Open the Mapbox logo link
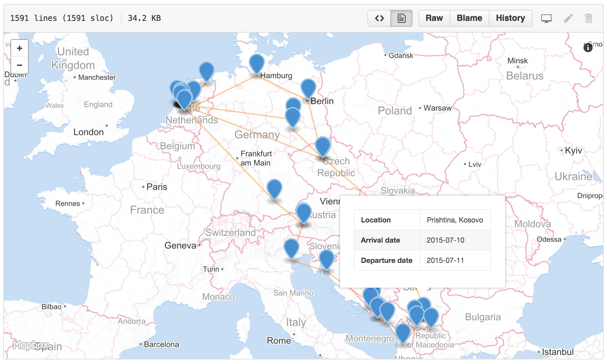The width and height of the screenshot is (607, 364). (x=31, y=345)
